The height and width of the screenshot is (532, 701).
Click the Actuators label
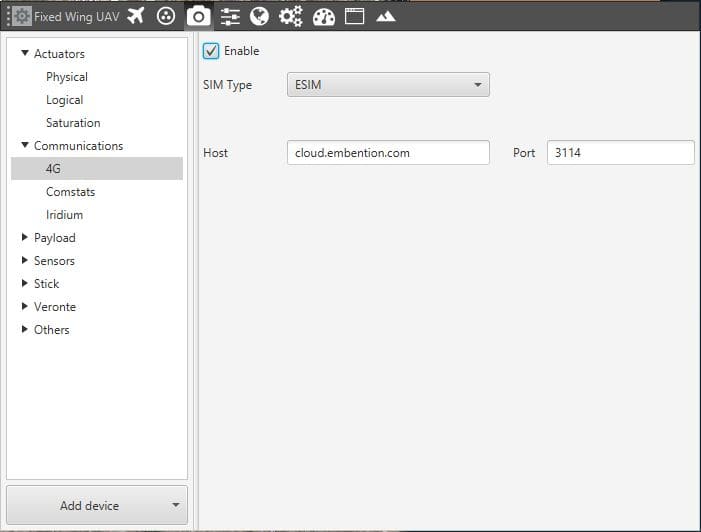[59, 54]
